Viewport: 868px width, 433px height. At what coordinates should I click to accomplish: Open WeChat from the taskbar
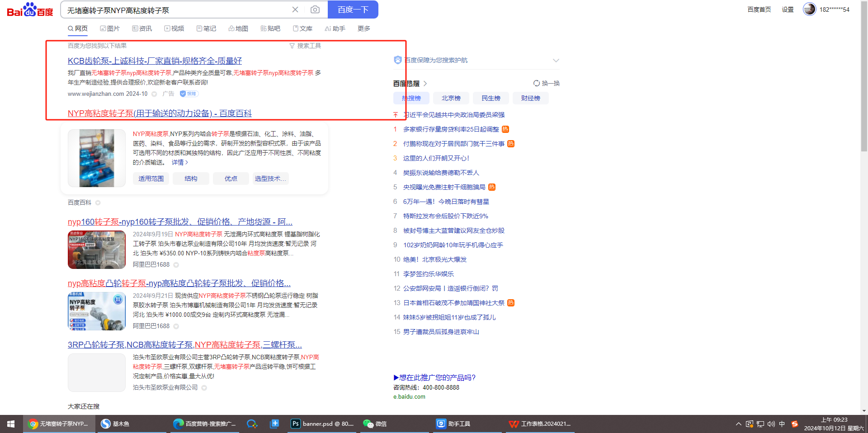tap(375, 424)
